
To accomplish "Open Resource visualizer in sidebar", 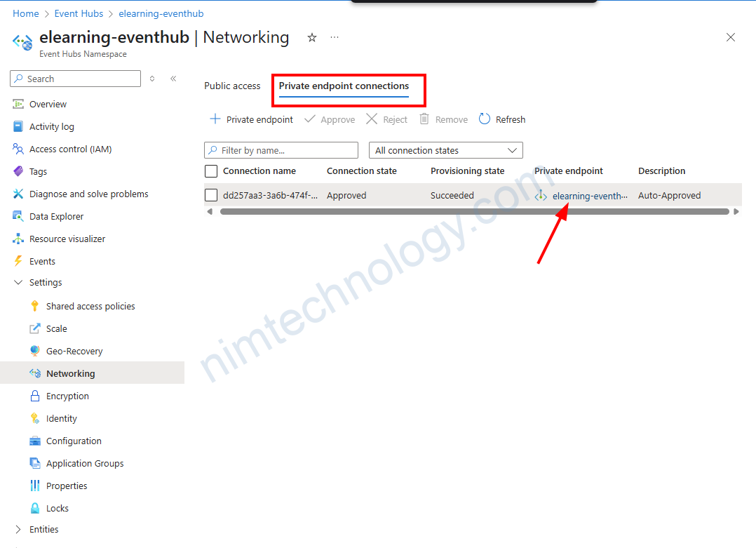I will point(67,239).
